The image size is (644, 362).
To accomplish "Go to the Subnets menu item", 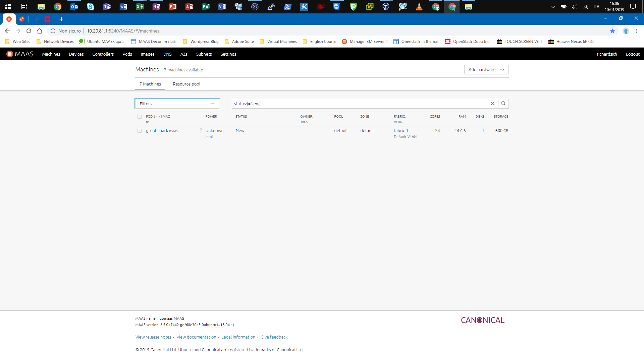I will coord(204,54).
